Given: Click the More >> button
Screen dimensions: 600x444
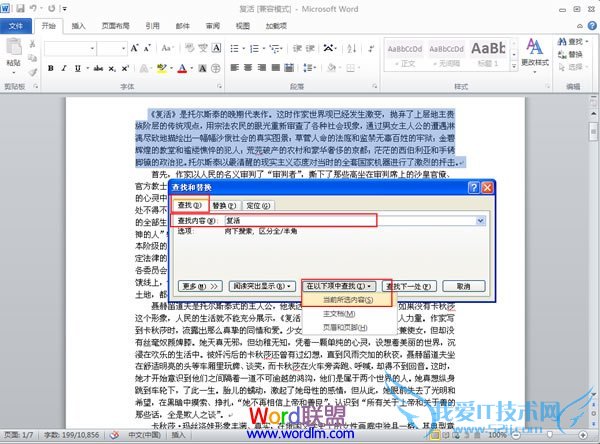Looking at the screenshot, I should click(x=200, y=286).
